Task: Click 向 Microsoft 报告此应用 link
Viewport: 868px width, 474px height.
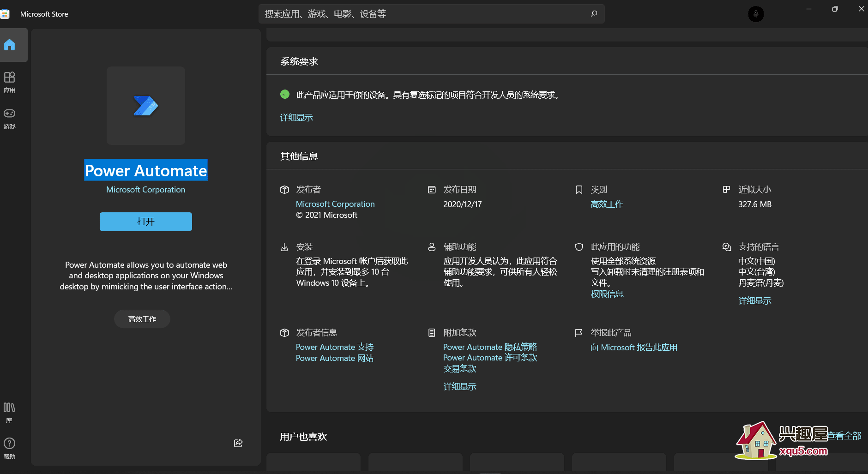Action: click(x=634, y=348)
